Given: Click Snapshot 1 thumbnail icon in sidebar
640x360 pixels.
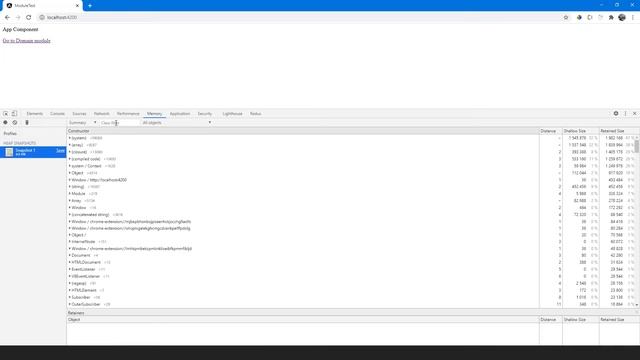Looking at the screenshot, I should (9, 152).
